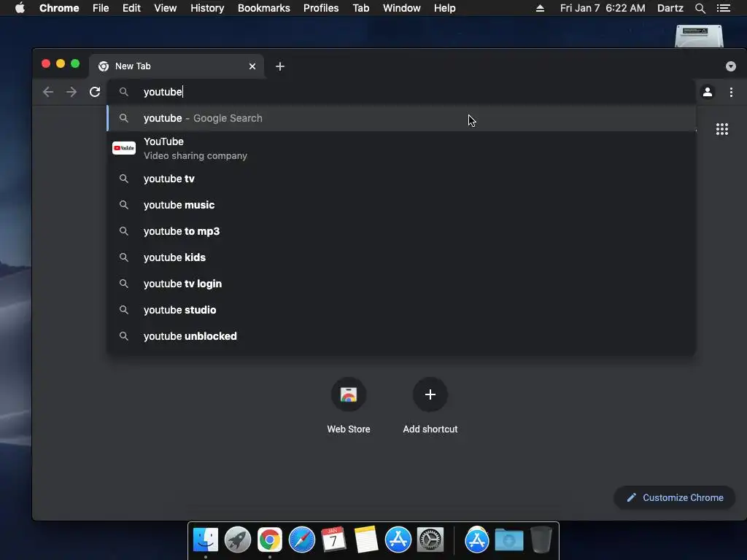Choose youtube - Google Search suggestion
The height and width of the screenshot is (560, 747).
(401, 118)
